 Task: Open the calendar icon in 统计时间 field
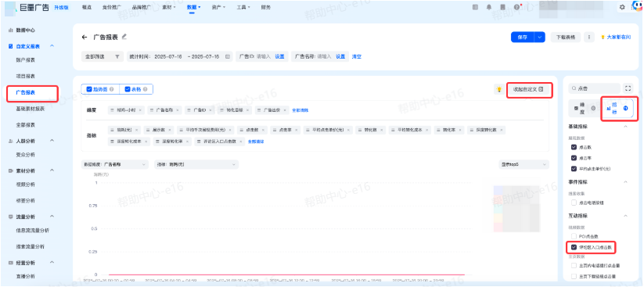(227, 56)
